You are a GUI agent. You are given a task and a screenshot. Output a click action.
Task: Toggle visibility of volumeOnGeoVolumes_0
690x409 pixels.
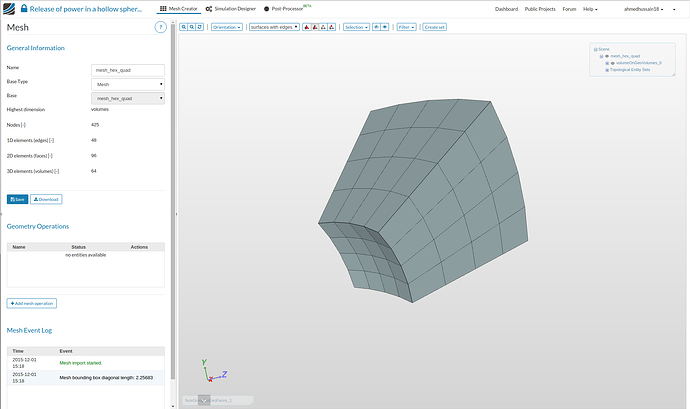click(x=611, y=63)
